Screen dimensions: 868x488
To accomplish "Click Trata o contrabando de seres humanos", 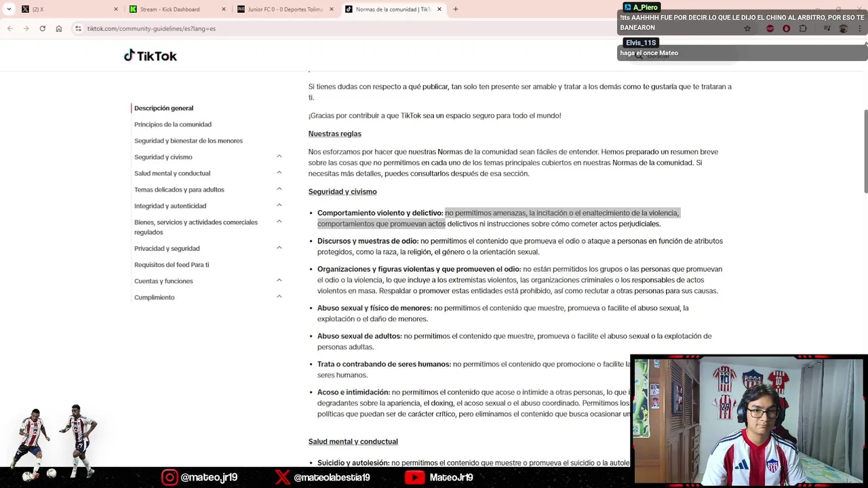I will click(x=384, y=364).
